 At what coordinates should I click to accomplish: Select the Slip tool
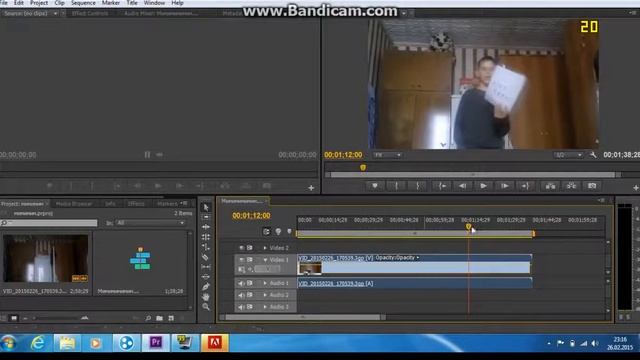pyautogui.click(x=206, y=267)
